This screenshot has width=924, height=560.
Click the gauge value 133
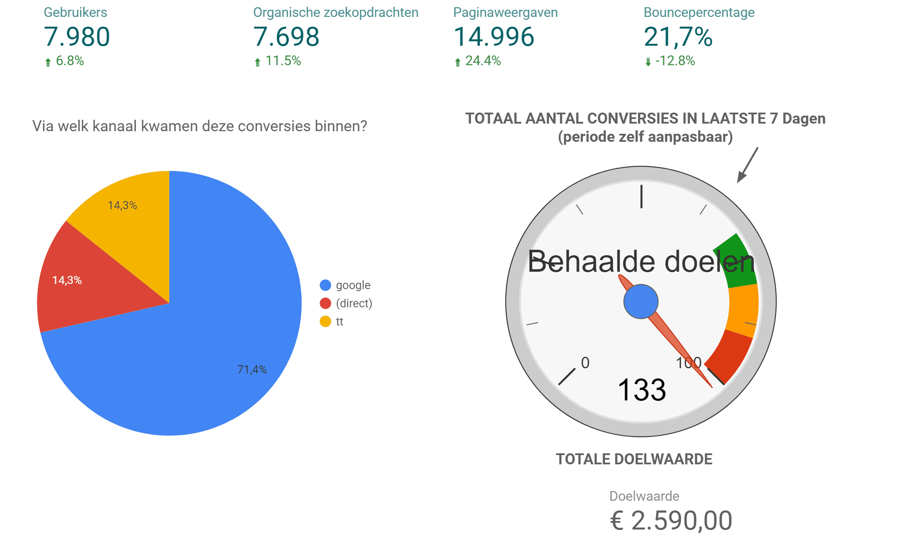642,390
